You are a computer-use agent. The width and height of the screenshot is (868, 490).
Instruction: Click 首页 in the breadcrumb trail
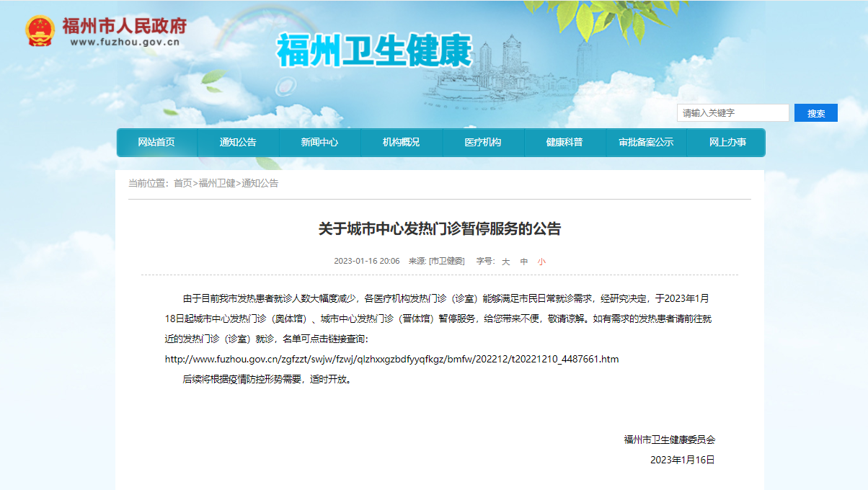click(x=182, y=184)
